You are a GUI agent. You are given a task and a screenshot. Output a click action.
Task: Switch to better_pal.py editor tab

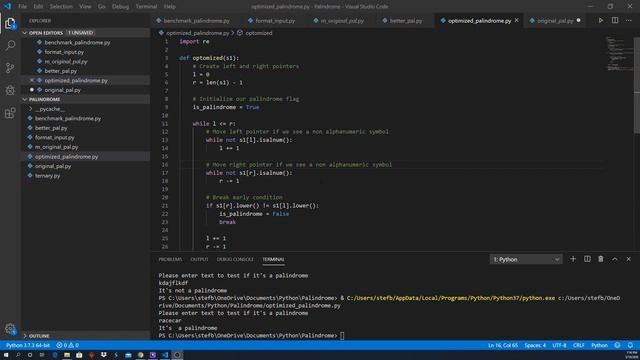click(406, 20)
